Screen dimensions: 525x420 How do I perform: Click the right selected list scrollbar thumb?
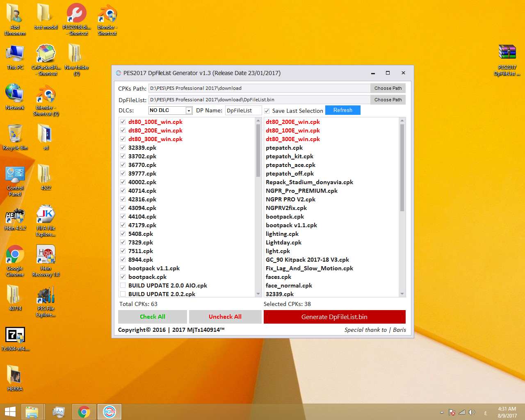click(402, 167)
